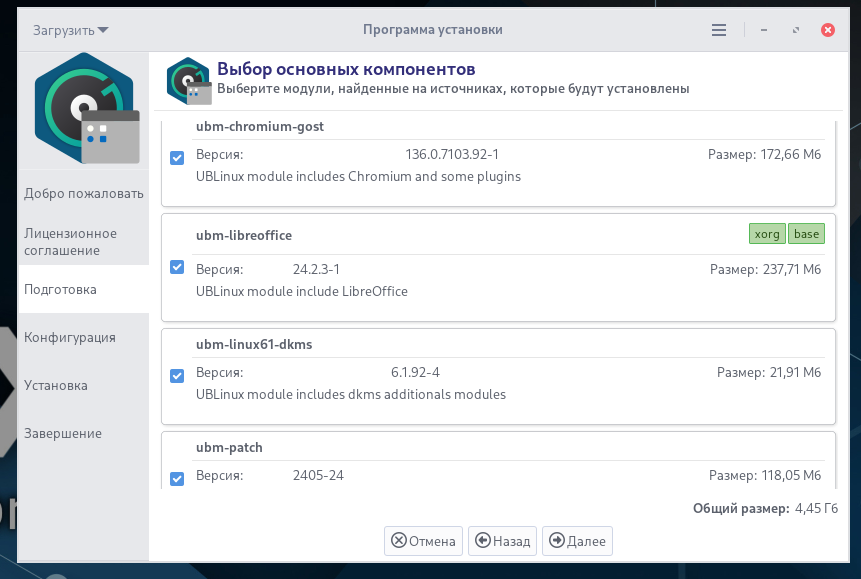Click the large installer logo in sidebar
Image resolution: width=861 pixels, height=579 pixels.
[x=86, y=108]
